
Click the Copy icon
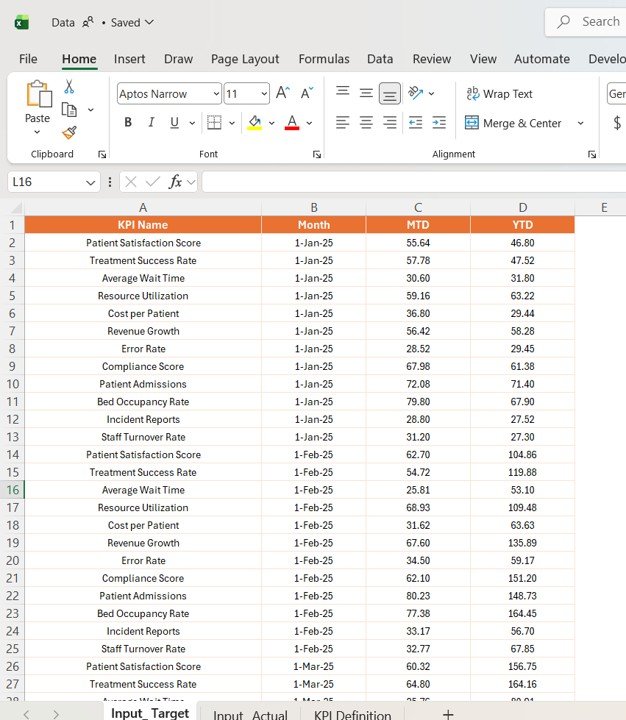pyautogui.click(x=69, y=110)
